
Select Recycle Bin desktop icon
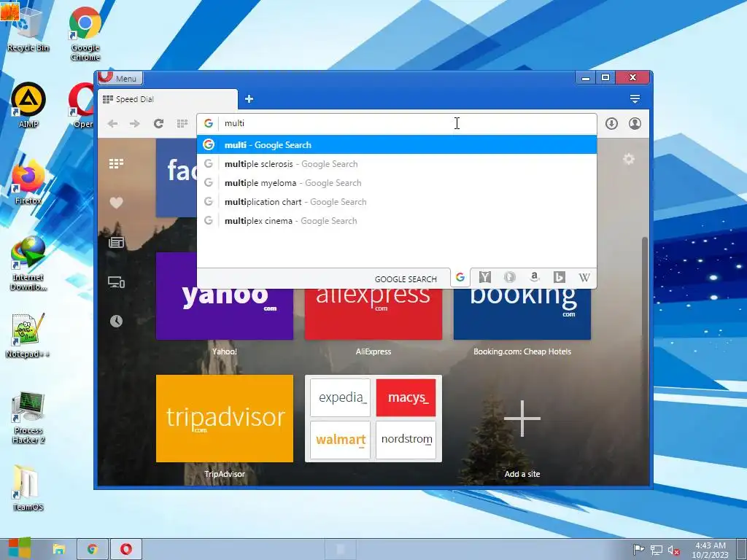point(28,28)
